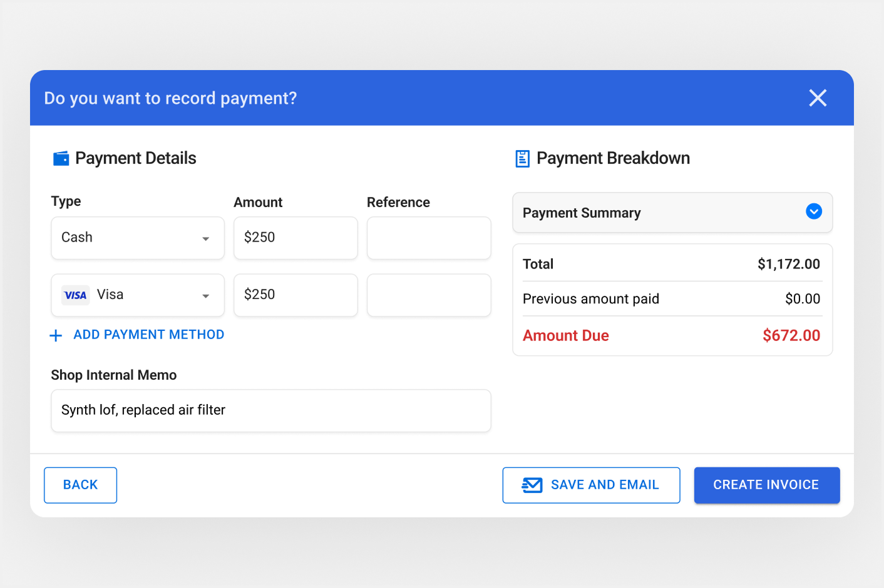Focus the Visa row reference field
Image resolution: width=884 pixels, height=588 pixels.
tap(429, 295)
